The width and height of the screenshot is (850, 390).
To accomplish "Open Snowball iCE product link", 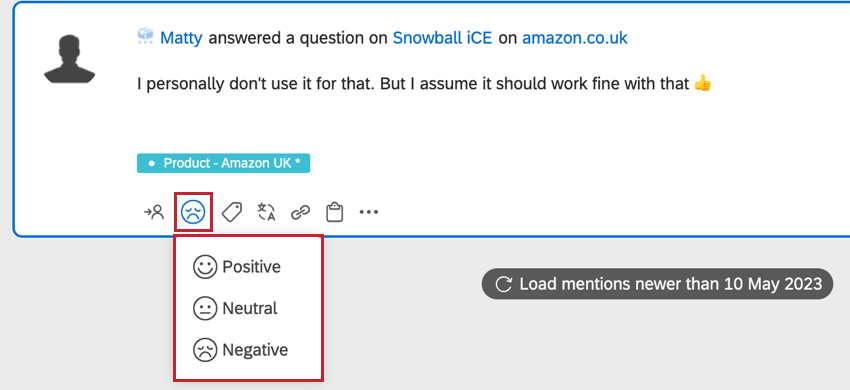I will (x=442, y=38).
